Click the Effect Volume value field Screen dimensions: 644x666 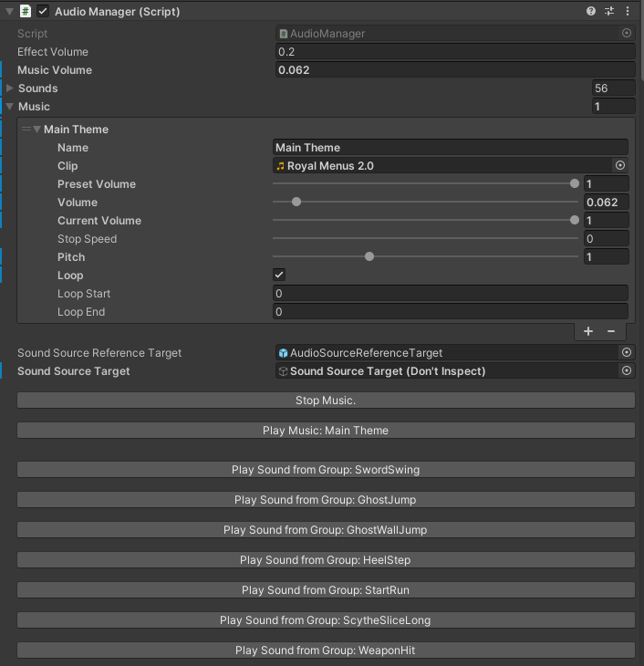click(x=455, y=51)
